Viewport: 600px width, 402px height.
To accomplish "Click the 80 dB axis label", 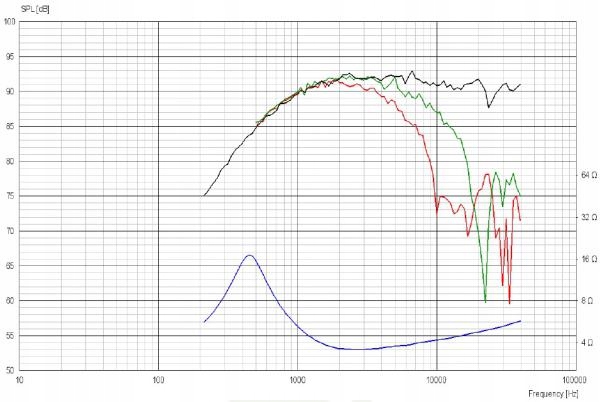I will [10, 161].
